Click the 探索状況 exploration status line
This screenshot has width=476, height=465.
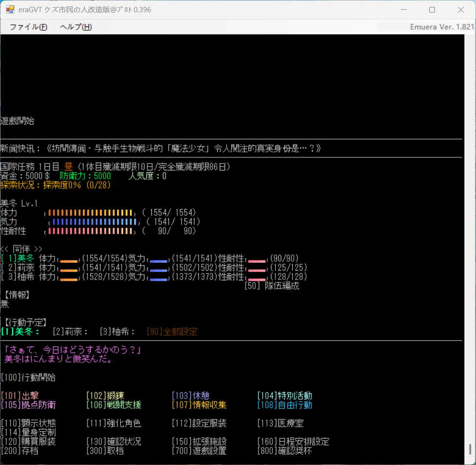(x=56, y=185)
